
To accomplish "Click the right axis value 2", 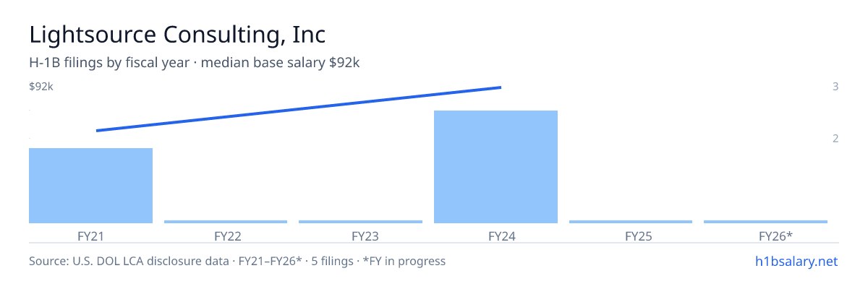I will click(835, 138).
